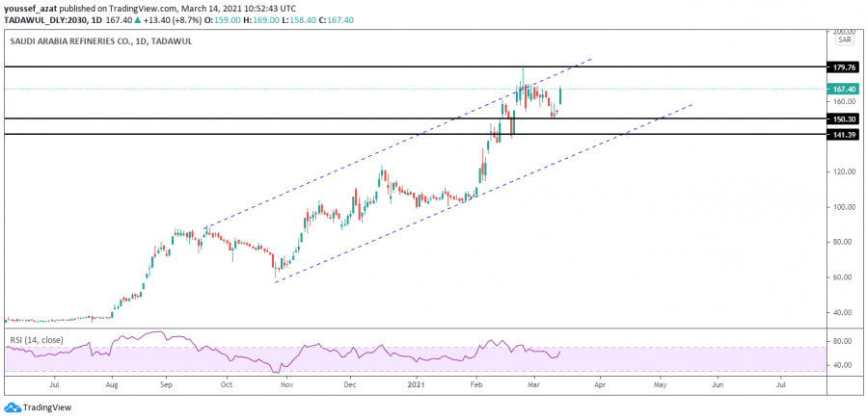Click the Apr label on time axis
Viewport: 868px width, 420px height.
tap(600, 384)
